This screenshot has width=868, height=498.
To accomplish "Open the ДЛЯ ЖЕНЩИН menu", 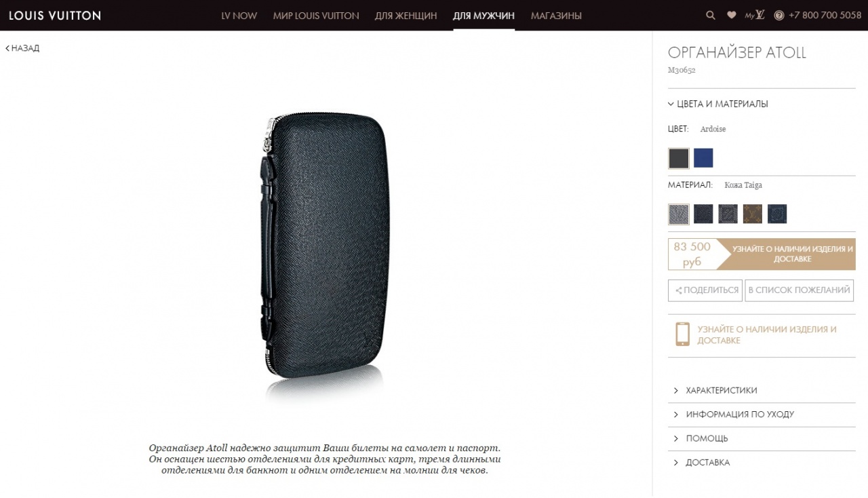I will (406, 16).
